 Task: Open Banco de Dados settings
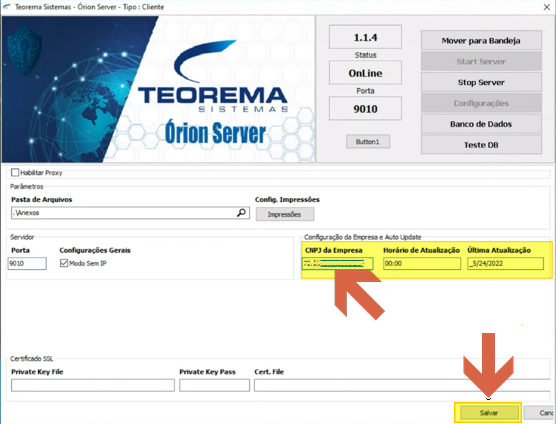click(x=481, y=124)
